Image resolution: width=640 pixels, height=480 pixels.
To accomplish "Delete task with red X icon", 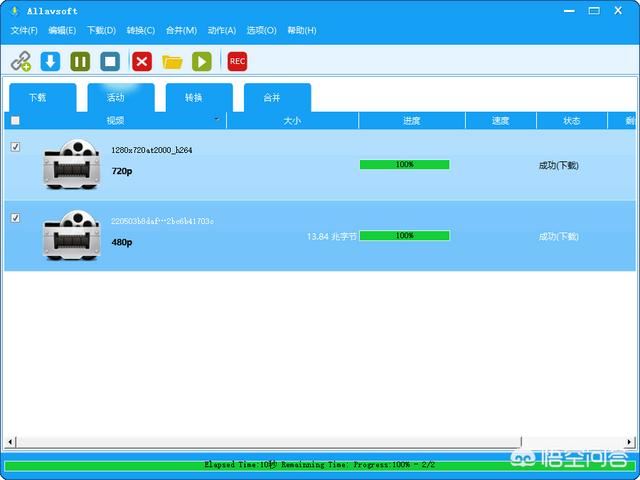I will point(142,62).
